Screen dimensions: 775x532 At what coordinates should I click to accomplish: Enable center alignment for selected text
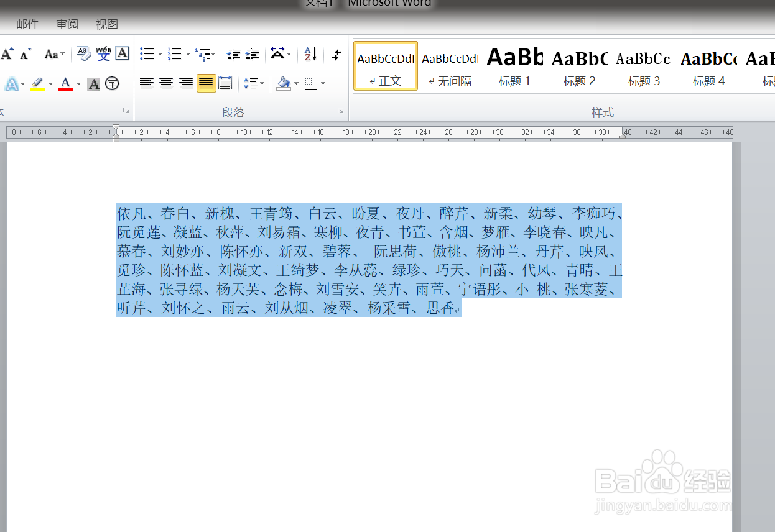(166, 83)
